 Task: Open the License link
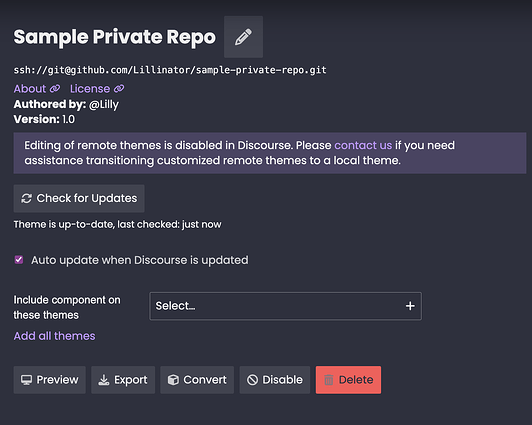tap(97, 89)
